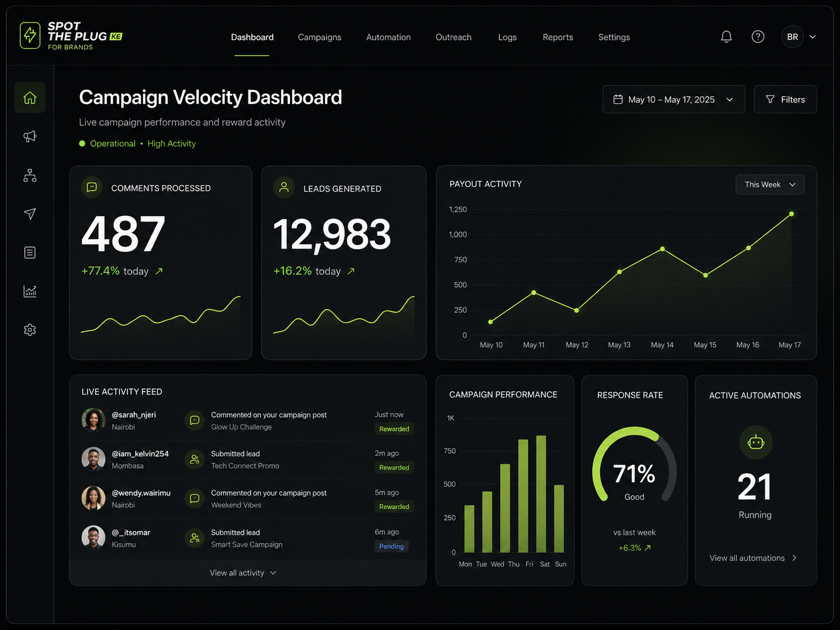This screenshot has width=840, height=630.
Task: Switch to the Reports tab
Action: [558, 37]
